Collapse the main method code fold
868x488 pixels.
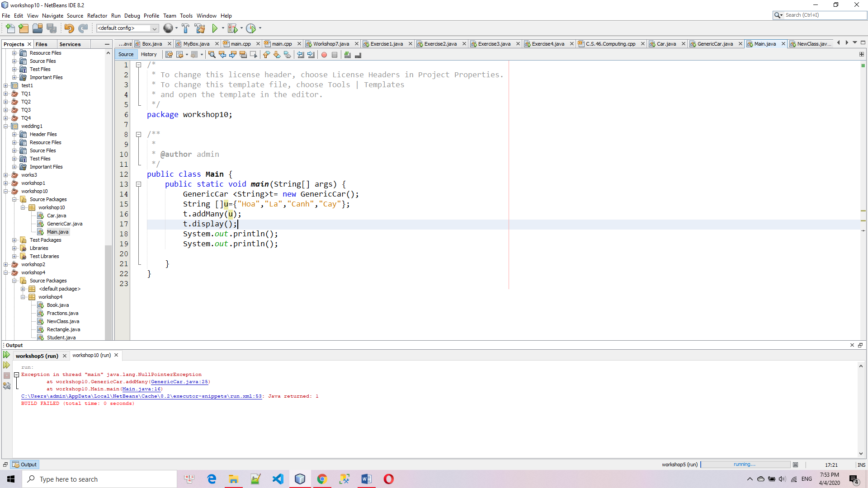tap(139, 184)
